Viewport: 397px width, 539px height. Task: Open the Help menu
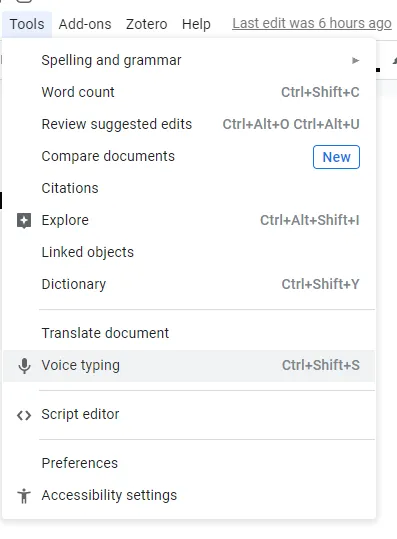196,24
